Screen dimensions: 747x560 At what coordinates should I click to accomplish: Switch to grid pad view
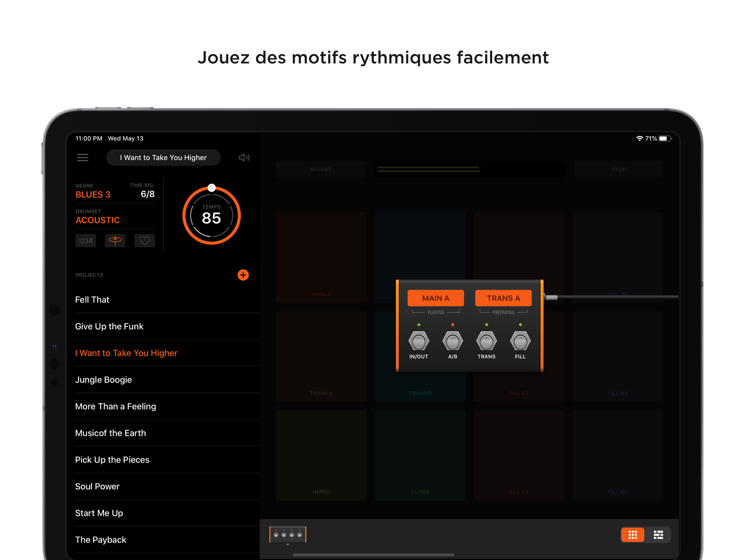632,535
